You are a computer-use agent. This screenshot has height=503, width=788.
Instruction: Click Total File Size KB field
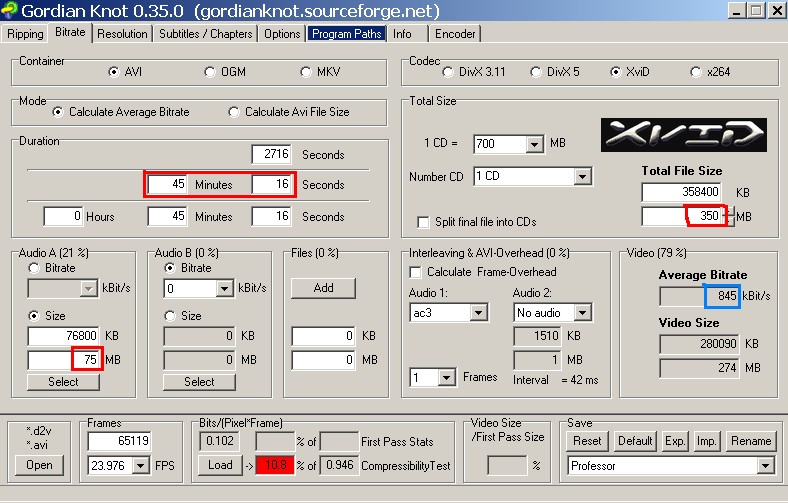(681, 192)
